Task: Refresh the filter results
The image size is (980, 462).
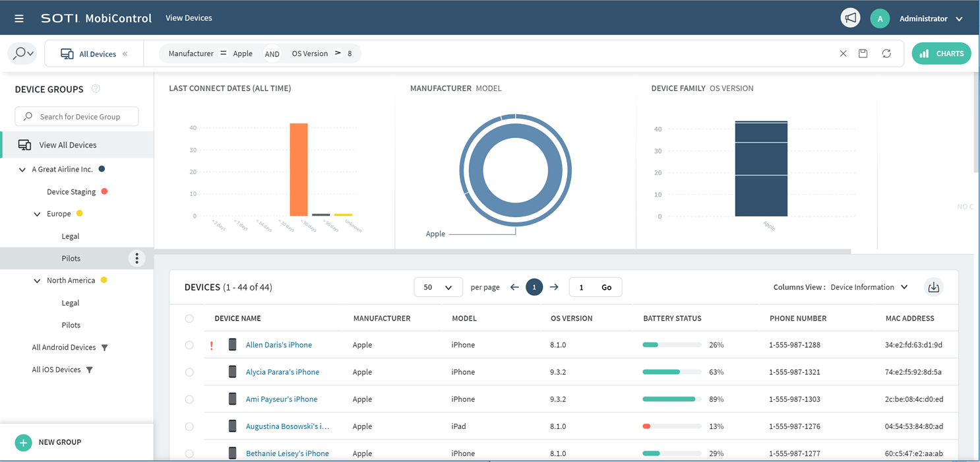Action: (886, 53)
